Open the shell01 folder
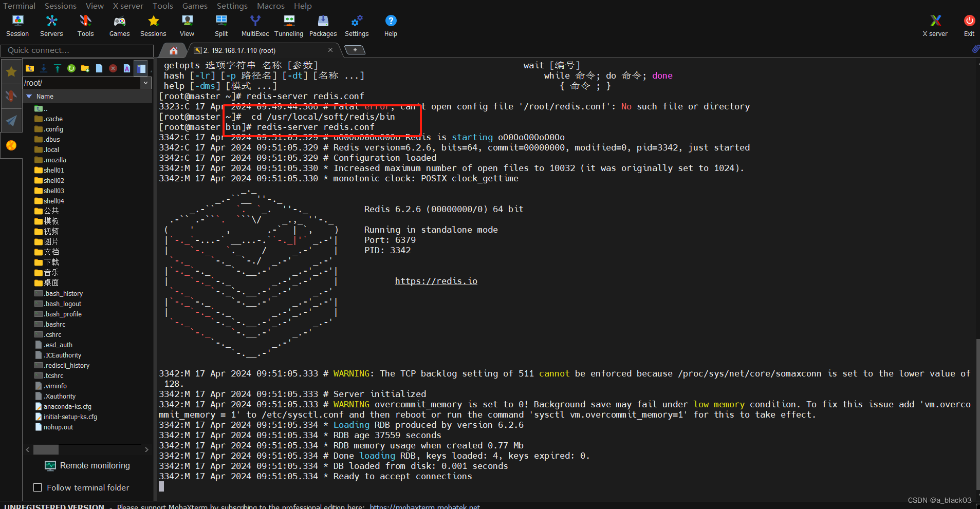Image resolution: width=980 pixels, height=509 pixels. tap(53, 170)
